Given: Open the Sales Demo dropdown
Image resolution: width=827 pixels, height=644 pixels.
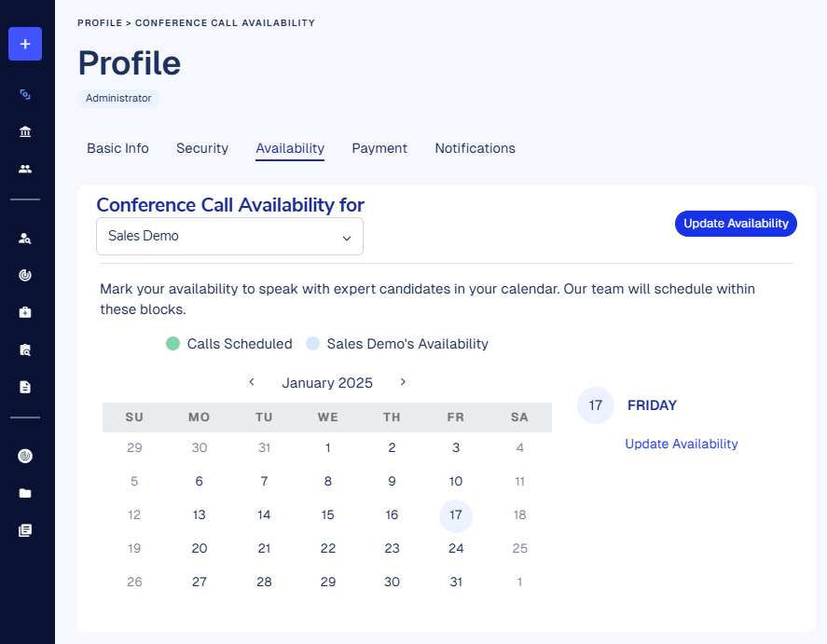Looking at the screenshot, I should pos(229,237).
